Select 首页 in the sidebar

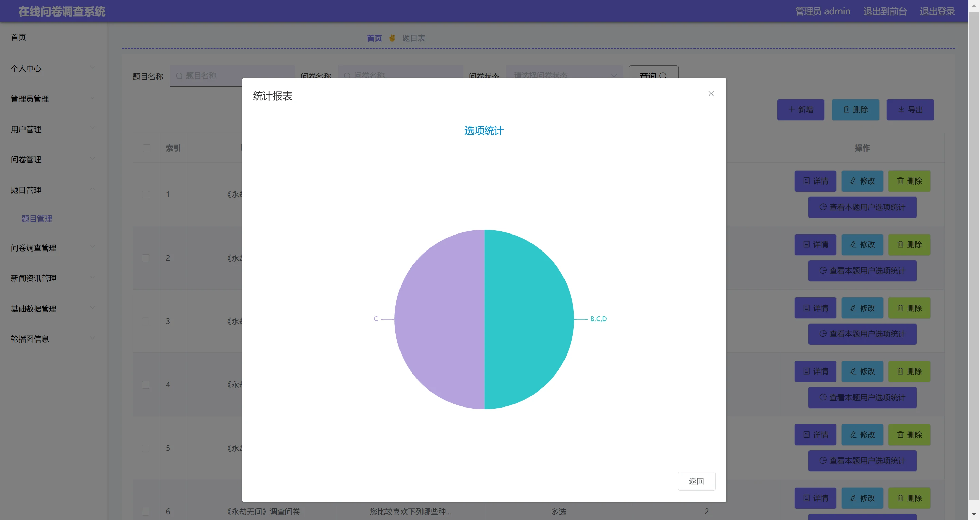click(18, 37)
